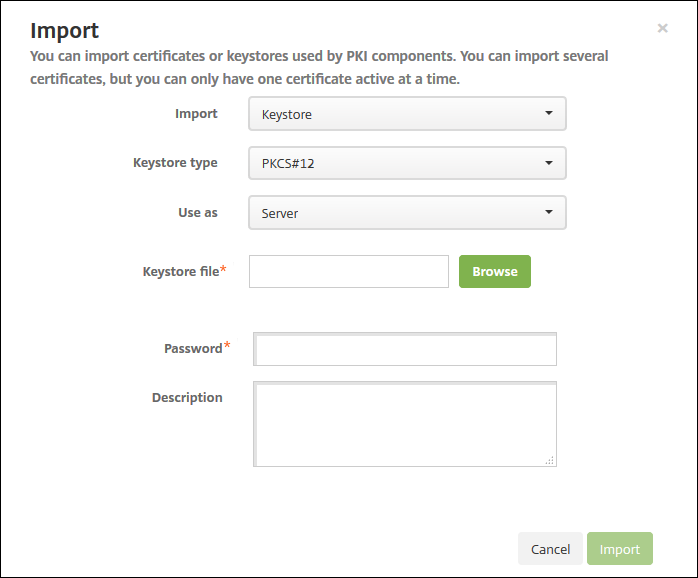
Task: Click the Keystore file input field
Action: click(348, 271)
